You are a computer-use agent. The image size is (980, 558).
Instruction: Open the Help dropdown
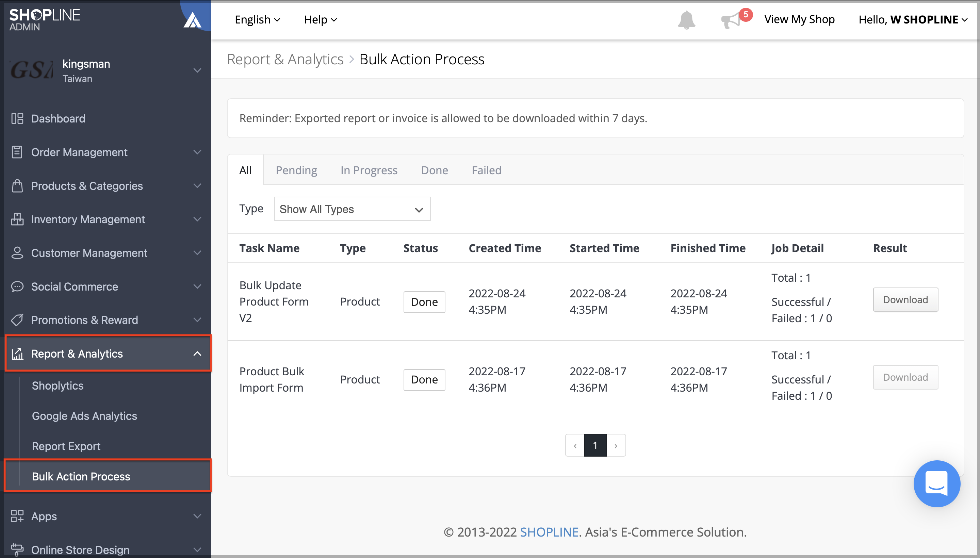pyautogui.click(x=321, y=19)
